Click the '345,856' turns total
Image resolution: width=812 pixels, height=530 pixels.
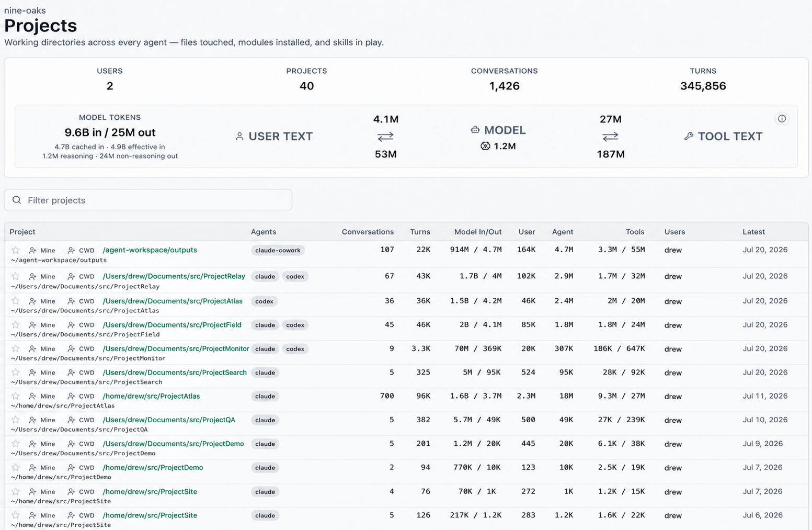pos(703,86)
